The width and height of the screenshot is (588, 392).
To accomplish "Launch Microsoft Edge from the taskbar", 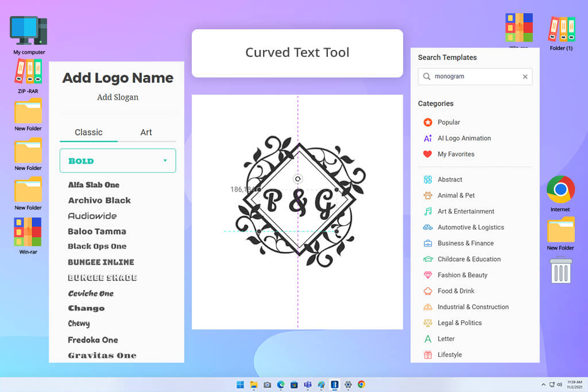I will click(x=281, y=385).
